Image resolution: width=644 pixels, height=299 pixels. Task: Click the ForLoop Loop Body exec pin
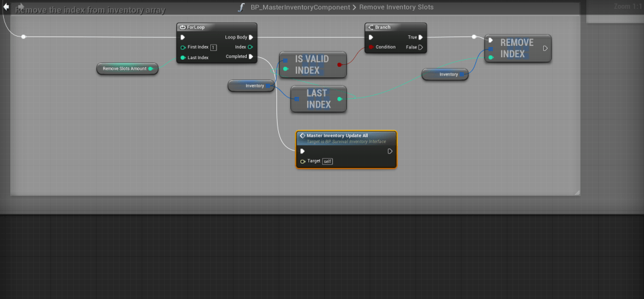(x=251, y=37)
